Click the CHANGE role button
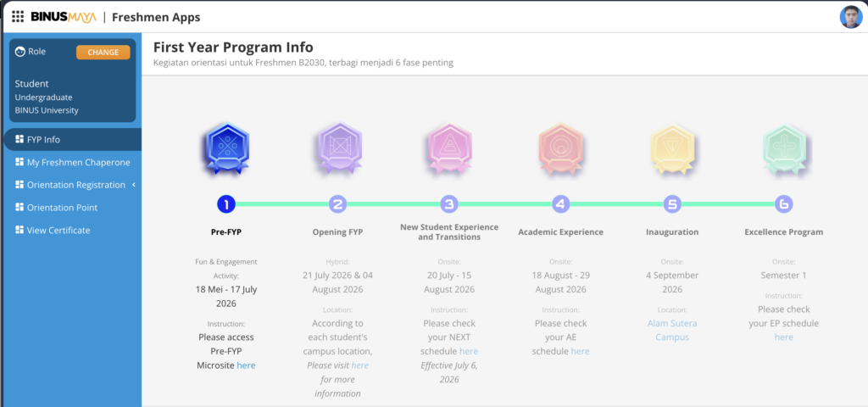The width and height of the screenshot is (868, 407). tap(103, 52)
